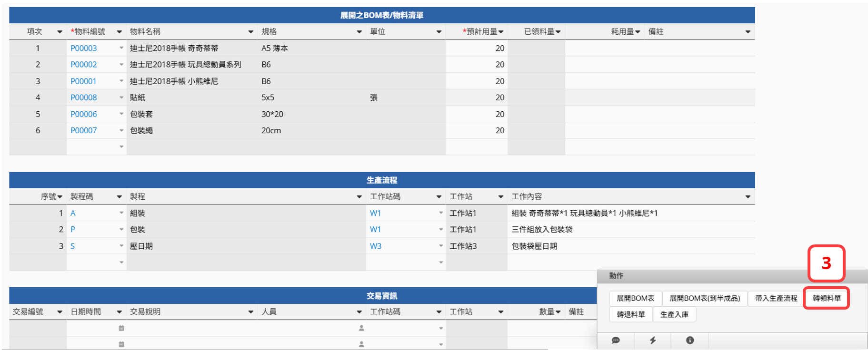This screenshot has width=868, height=350.
Task: Click empty 製程碼 field in new process row
Action: pyautogui.click(x=97, y=262)
